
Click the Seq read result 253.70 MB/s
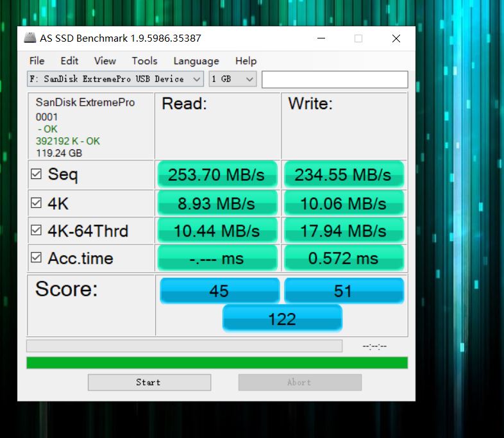tap(217, 174)
